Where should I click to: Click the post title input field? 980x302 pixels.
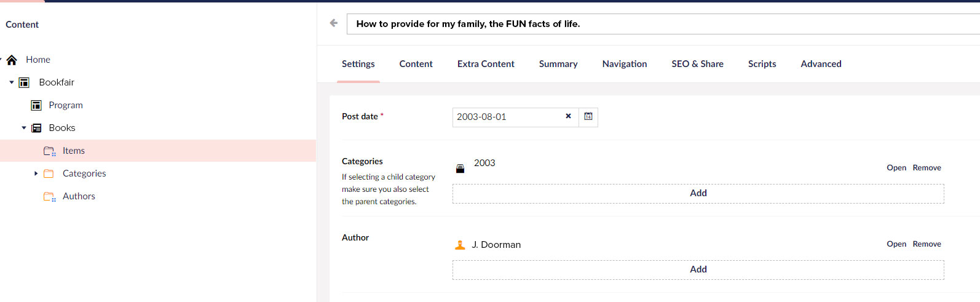click(663, 24)
